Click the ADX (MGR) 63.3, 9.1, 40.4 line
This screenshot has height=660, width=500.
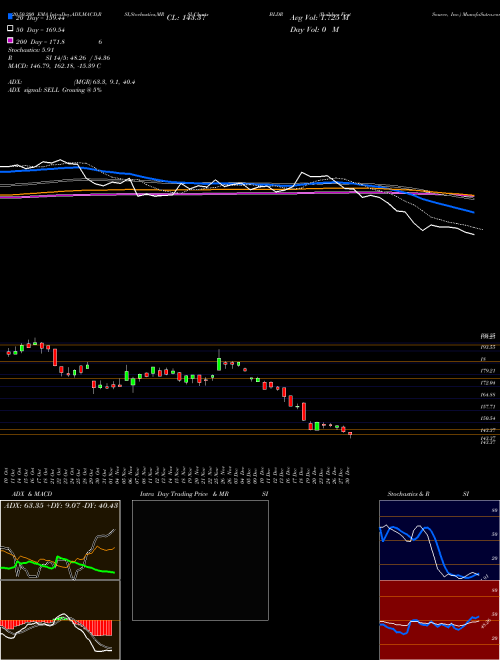click(x=72, y=82)
